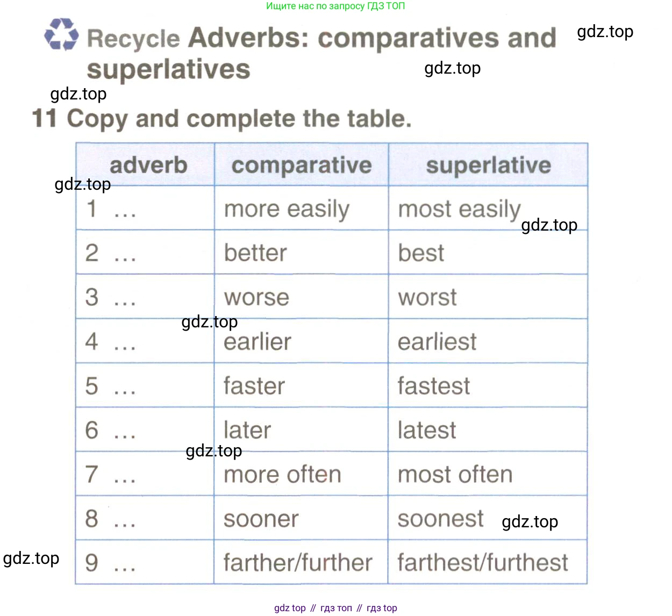Click the 'worst' superlative cell
The image size is (672, 616).
pyautogui.click(x=488, y=297)
